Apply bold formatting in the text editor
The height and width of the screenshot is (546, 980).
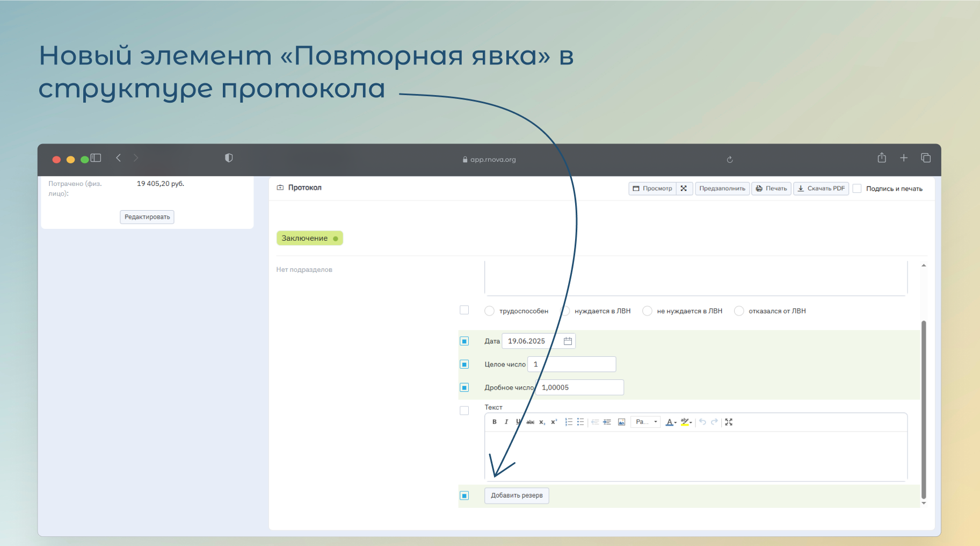494,422
